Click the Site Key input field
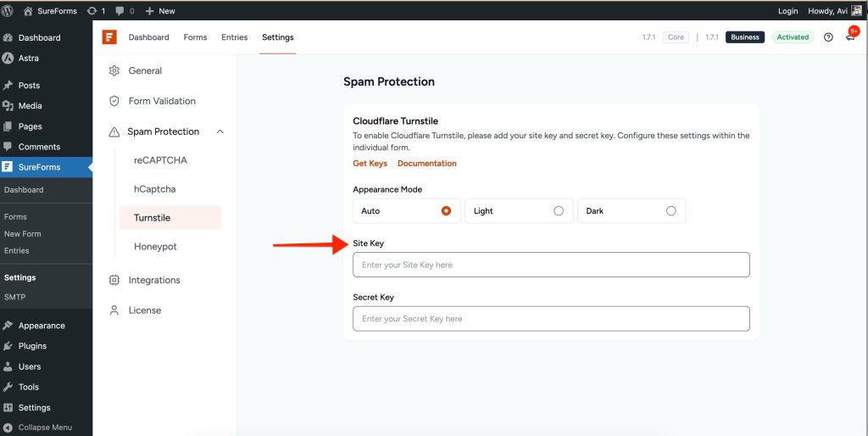 tap(551, 265)
